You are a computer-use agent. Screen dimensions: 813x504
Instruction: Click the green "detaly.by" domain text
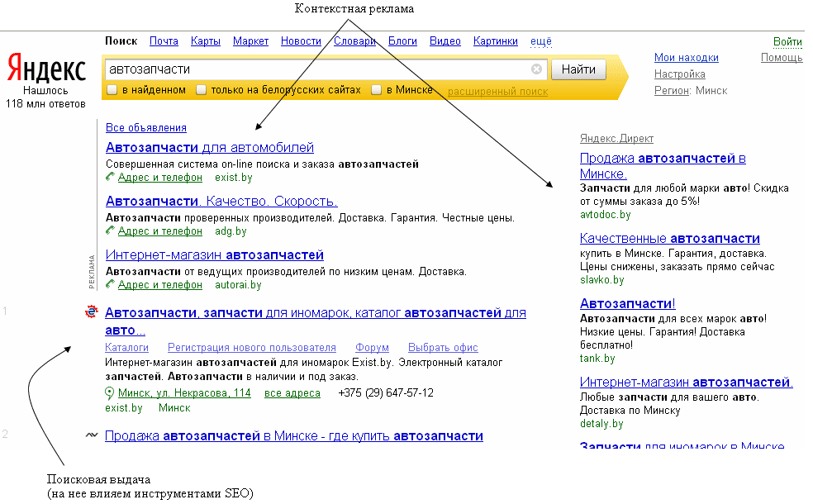click(601, 424)
